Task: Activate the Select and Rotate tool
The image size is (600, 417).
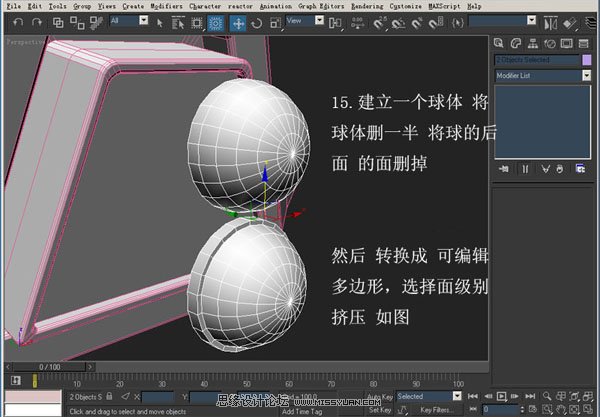Action: (x=256, y=23)
